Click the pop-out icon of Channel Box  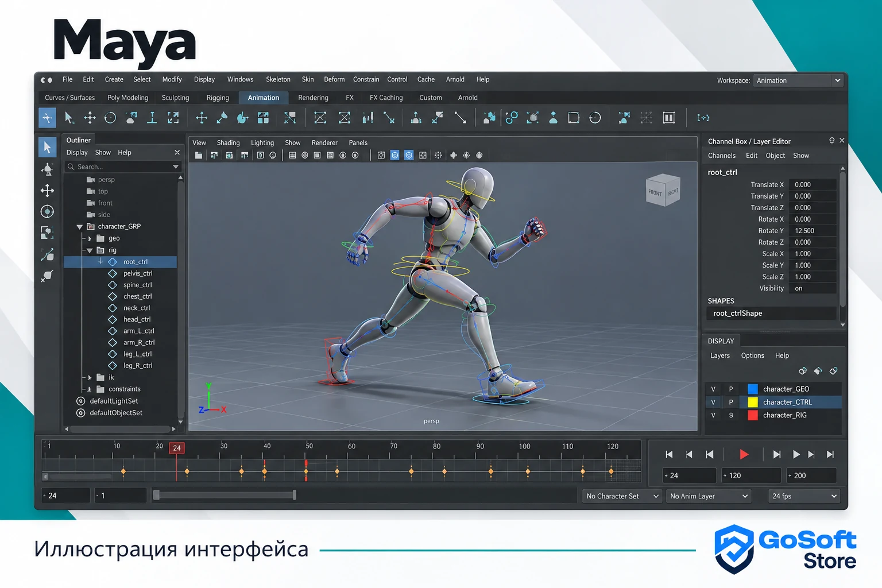(831, 141)
